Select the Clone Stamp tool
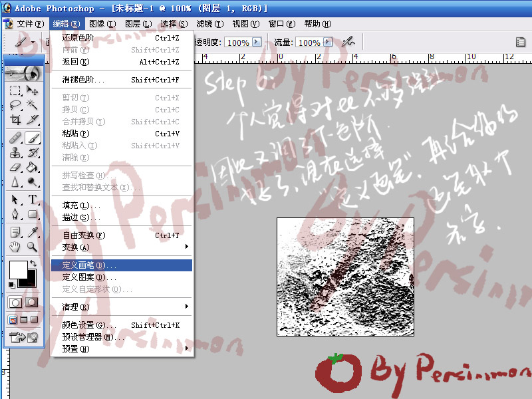This screenshot has width=532, height=399. point(15,153)
